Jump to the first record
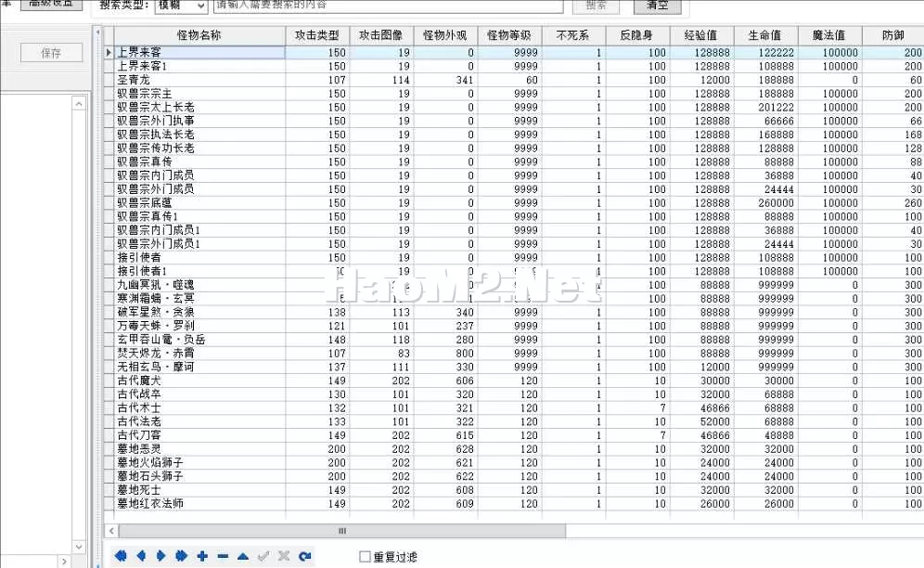 (121, 556)
